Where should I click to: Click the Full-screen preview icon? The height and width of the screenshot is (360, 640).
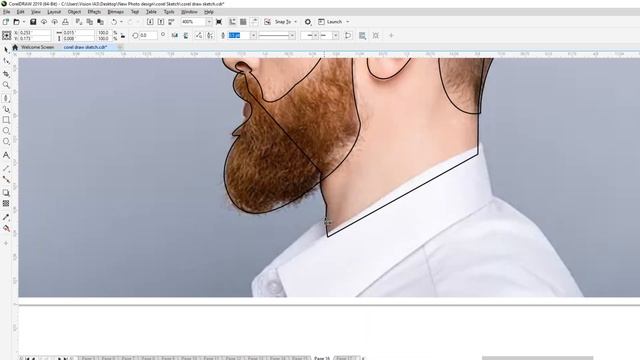click(219, 22)
